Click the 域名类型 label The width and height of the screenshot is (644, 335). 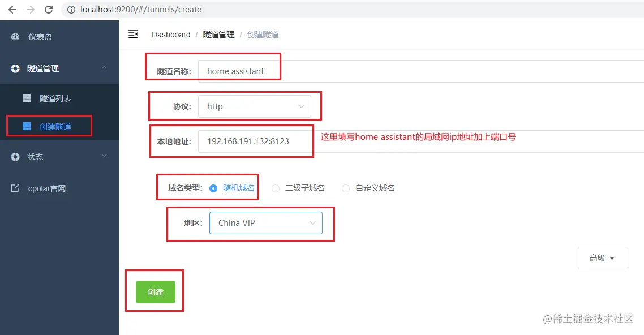click(185, 188)
